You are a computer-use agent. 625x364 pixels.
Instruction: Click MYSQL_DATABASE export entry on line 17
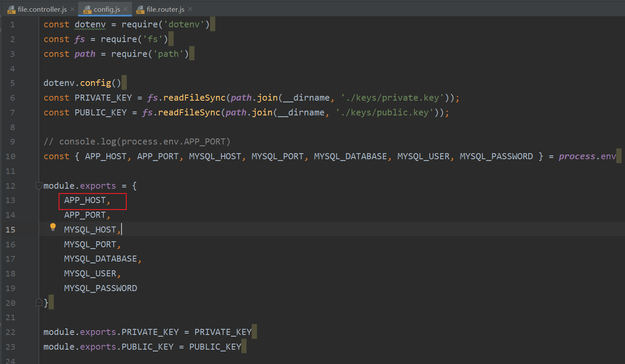coord(101,259)
